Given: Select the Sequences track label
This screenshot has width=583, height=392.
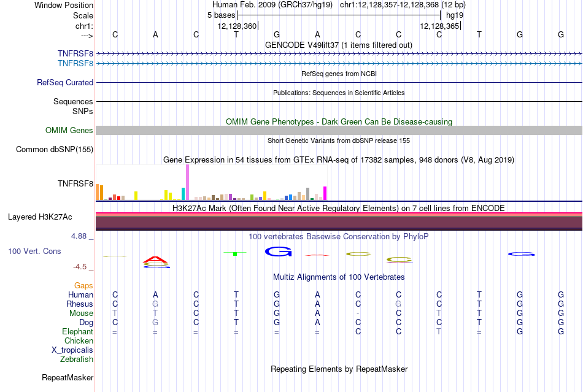Looking at the screenshot, I should [73, 101].
